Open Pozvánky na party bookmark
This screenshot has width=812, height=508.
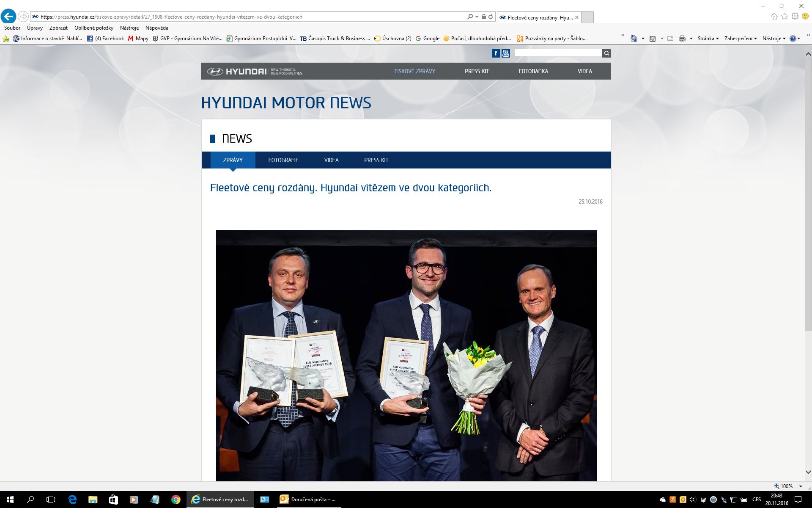551,39
